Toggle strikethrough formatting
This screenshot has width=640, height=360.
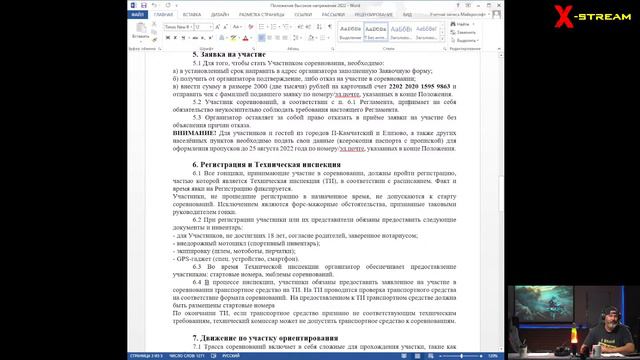pyautogui.click(x=195, y=38)
